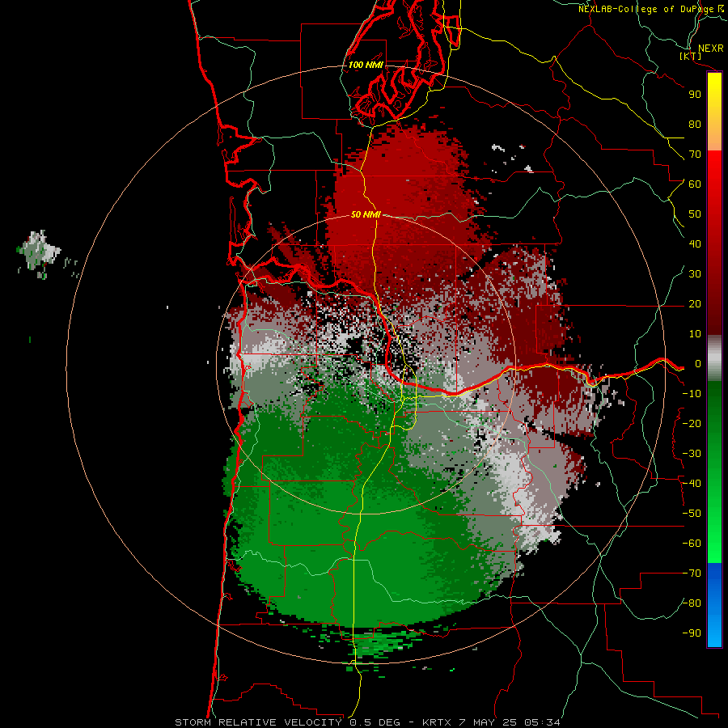Click the 20 value on the velocity scale
Image resolution: width=728 pixels, height=728 pixels.
click(695, 304)
